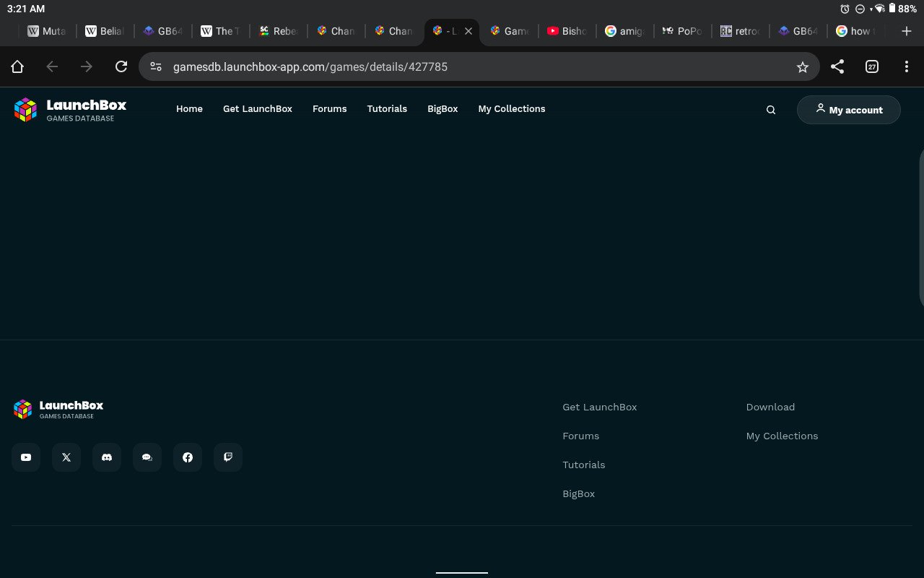924x578 pixels.
Task: Click the search magnifier icon in header
Action: pos(771,110)
